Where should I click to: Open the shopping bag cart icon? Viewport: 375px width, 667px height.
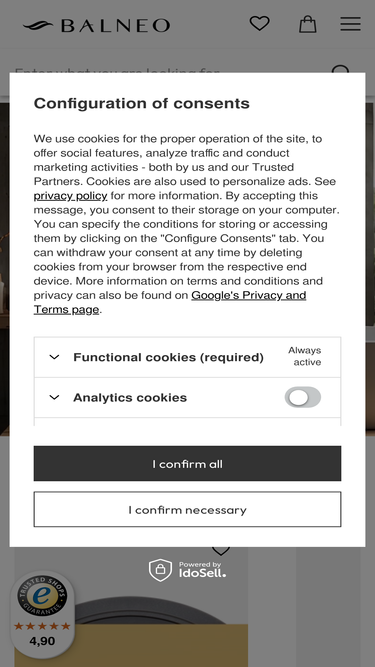pyautogui.click(x=307, y=24)
